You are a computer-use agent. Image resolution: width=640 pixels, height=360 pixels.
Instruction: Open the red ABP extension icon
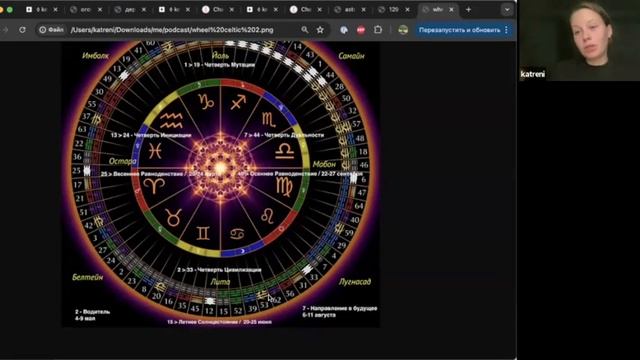click(x=361, y=30)
